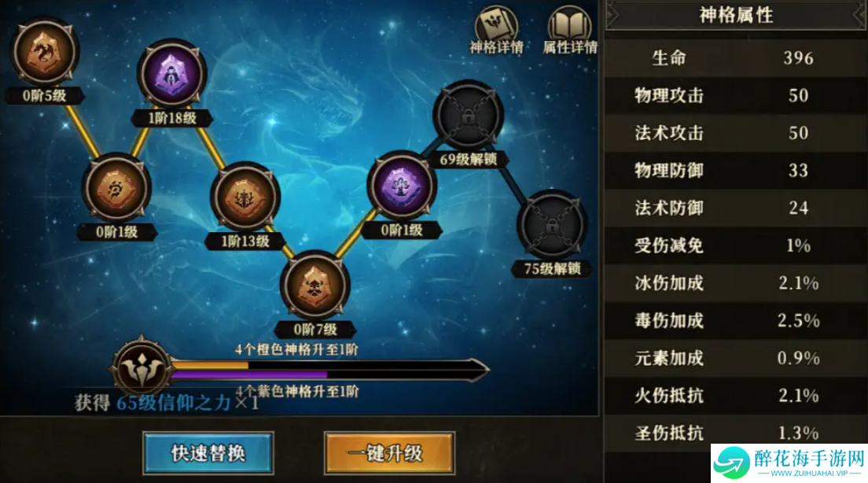The image size is (868, 483).
Task: Tap the locked node 75级解锁
Action: (x=552, y=225)
